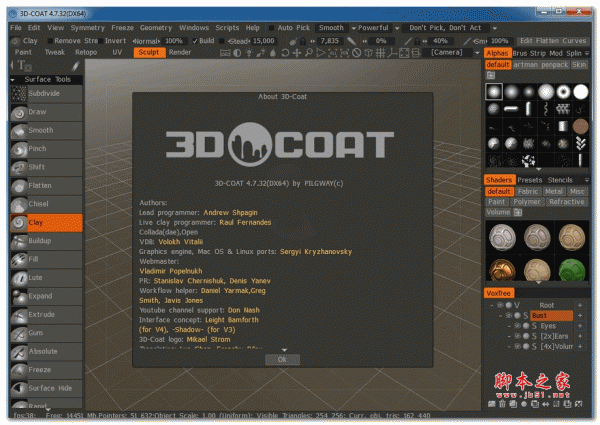Open the Geometry menu
The width and height of the screenshot is (600, 425).
tap(156, 28)
